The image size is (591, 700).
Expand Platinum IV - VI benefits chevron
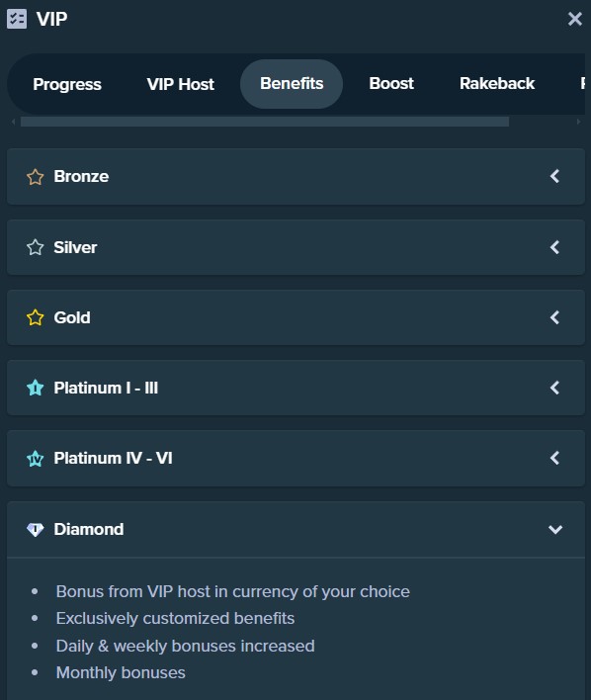pyautogui.click(x=554, y=458)
